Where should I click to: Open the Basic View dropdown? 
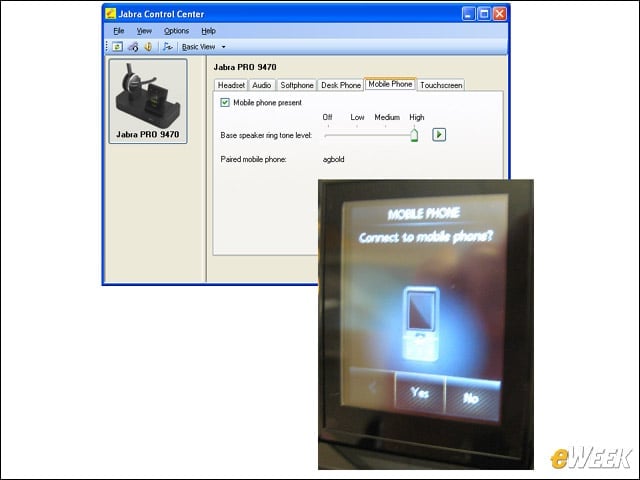204,47
